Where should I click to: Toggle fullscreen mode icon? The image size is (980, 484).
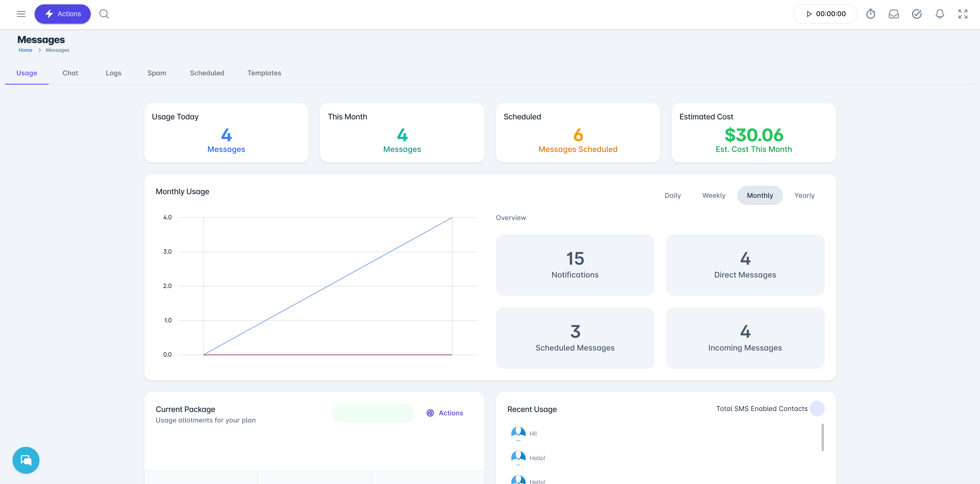pyautogui.click(x=963, y=14)
